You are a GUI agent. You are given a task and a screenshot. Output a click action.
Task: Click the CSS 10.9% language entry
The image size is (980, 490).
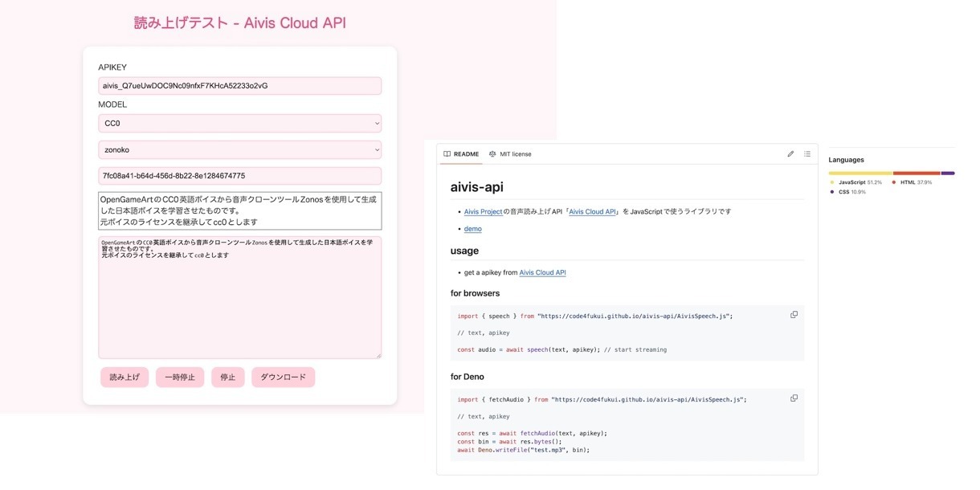point(848,192)
